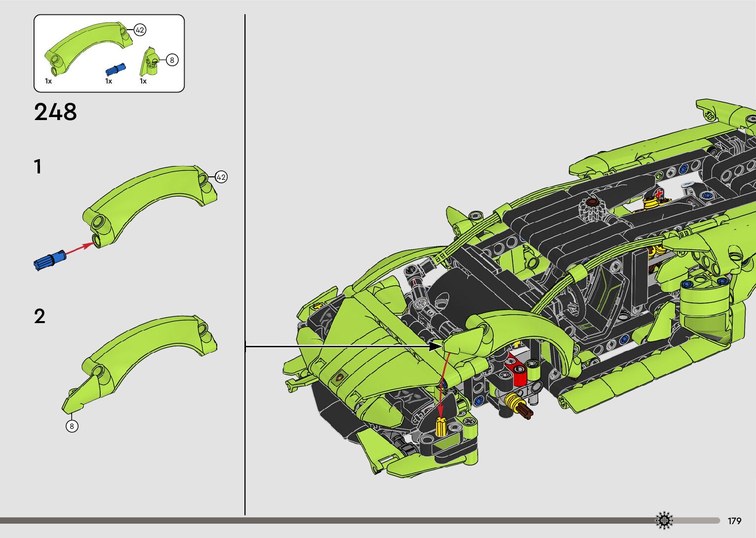Click the substep number 1

click(38, 167)
